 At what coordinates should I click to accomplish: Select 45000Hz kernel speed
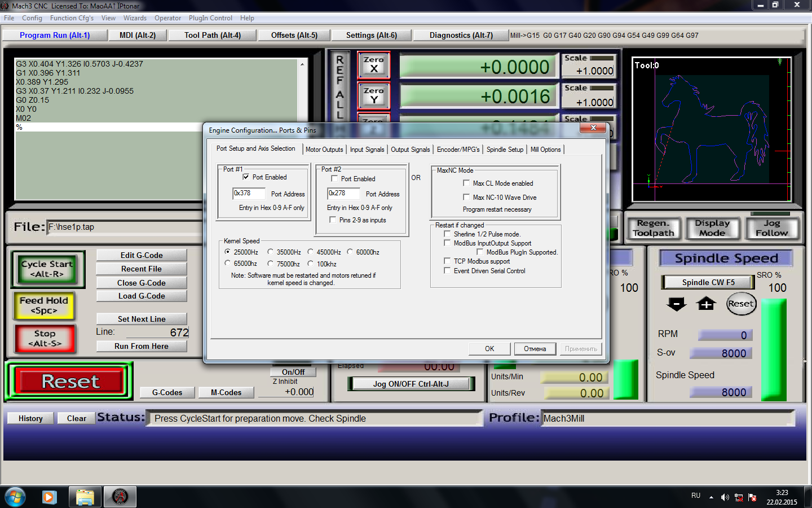[x=310, y=252]
